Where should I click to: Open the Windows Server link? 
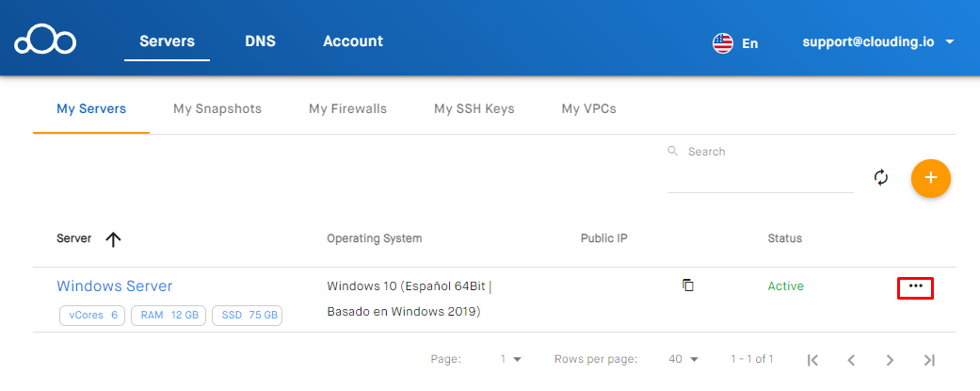pyautogui.click(x=115, y=285)
